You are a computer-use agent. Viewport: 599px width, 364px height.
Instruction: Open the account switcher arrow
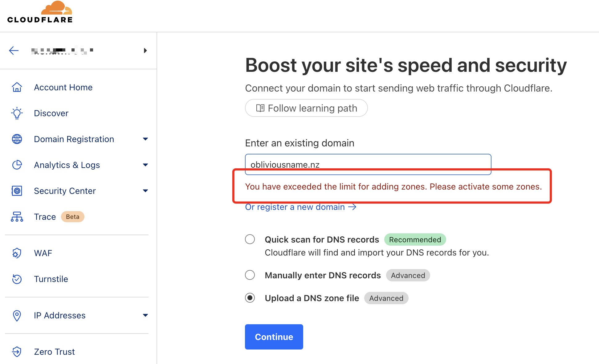(x=145, y=51)
